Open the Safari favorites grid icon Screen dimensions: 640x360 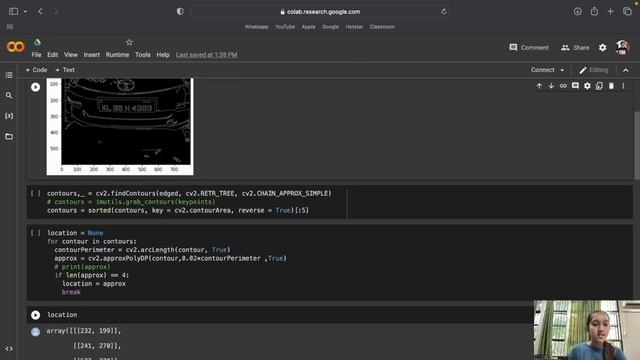(10, 27)
